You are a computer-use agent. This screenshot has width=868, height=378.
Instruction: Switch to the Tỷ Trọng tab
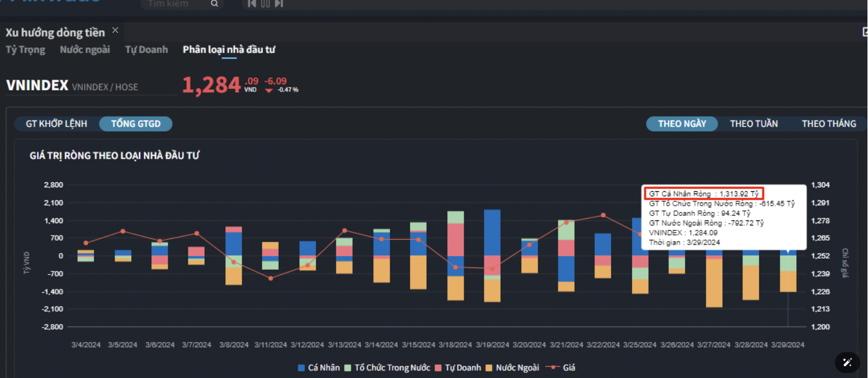tap(25, 49)
